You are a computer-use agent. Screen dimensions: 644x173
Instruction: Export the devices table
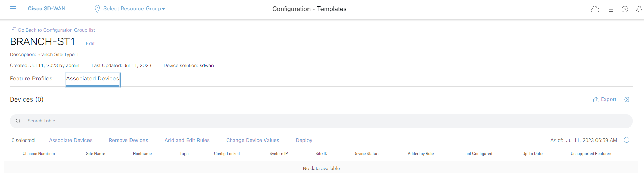coord(605,99)
